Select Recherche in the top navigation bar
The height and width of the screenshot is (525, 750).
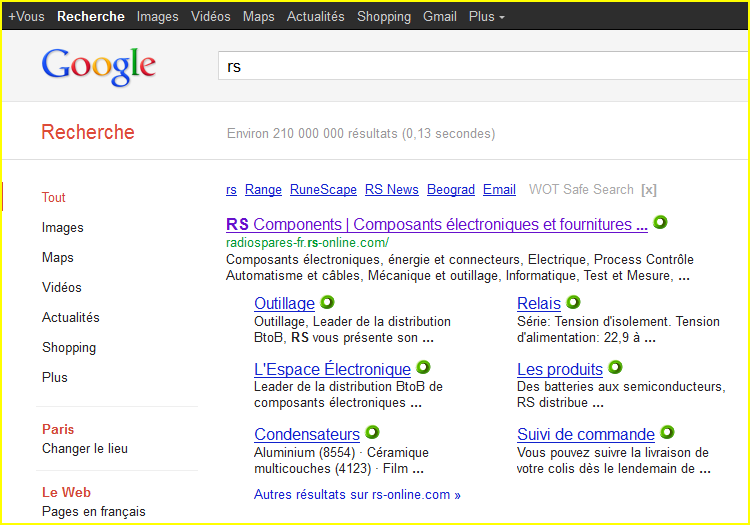pos(91,17)
